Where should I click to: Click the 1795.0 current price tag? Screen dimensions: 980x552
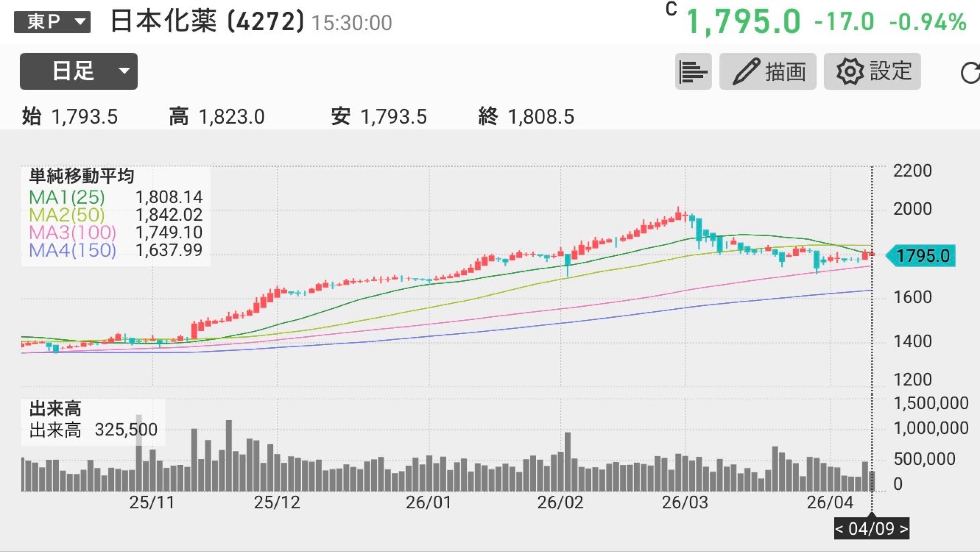pos(922,256)
